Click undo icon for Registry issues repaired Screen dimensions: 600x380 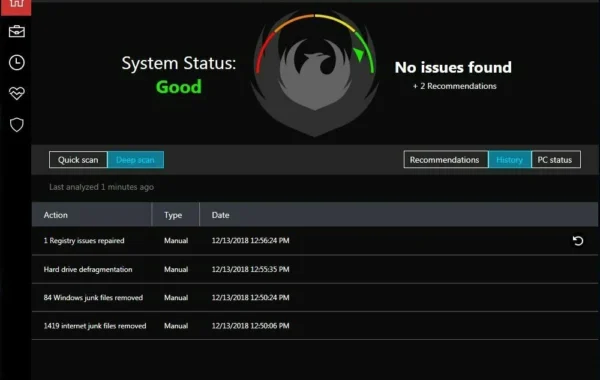click(x=578, y=241)
